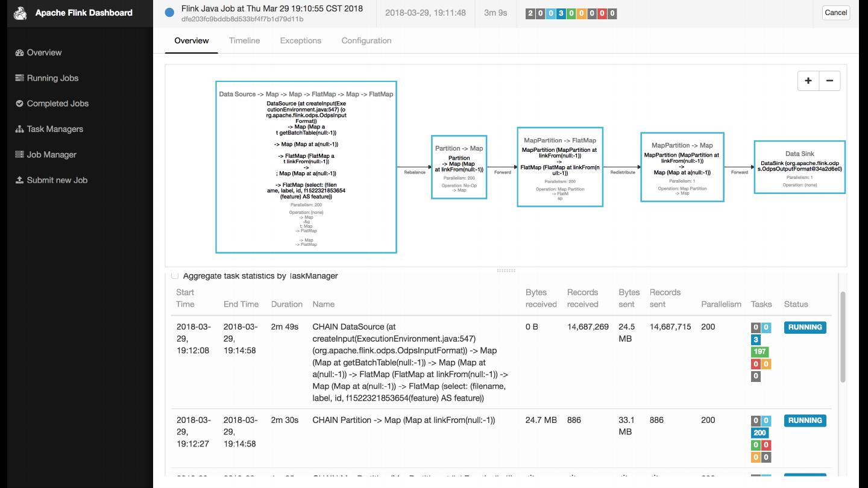The width and height of the screenshot is (868, 488).
Task: Click the 24.7 MB bytes received value
Action: (541, 420)
